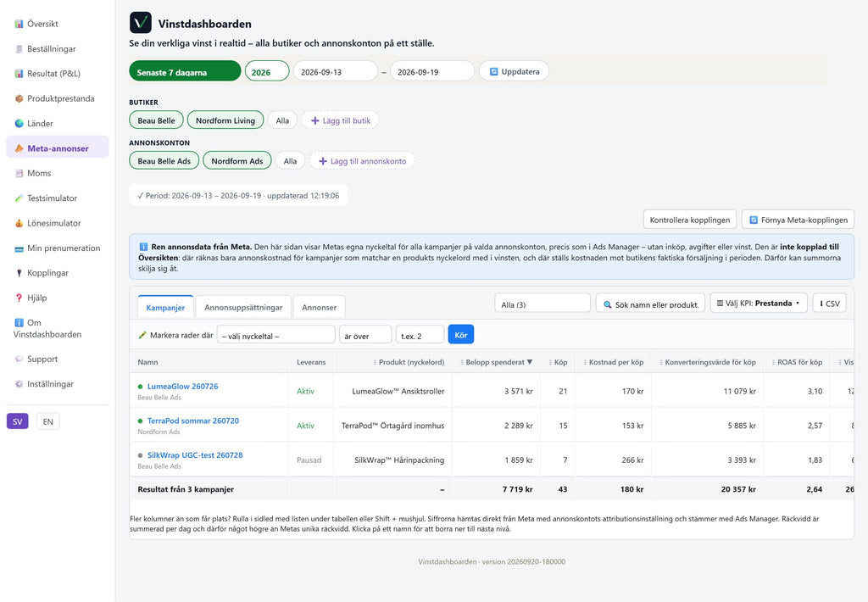Toggle the Nordform Ads account chip
The width and height of the screenshot is (868, 602).
(237, 160)
